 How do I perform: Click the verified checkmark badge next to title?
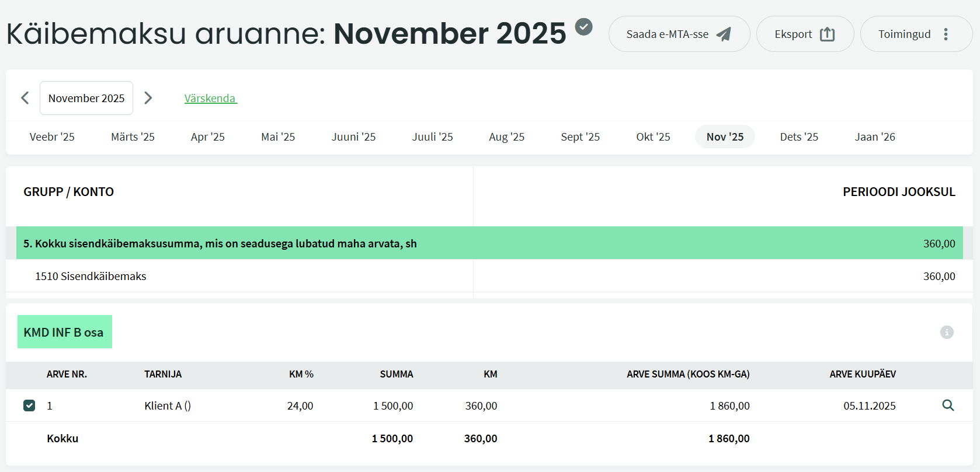point(583,27)
